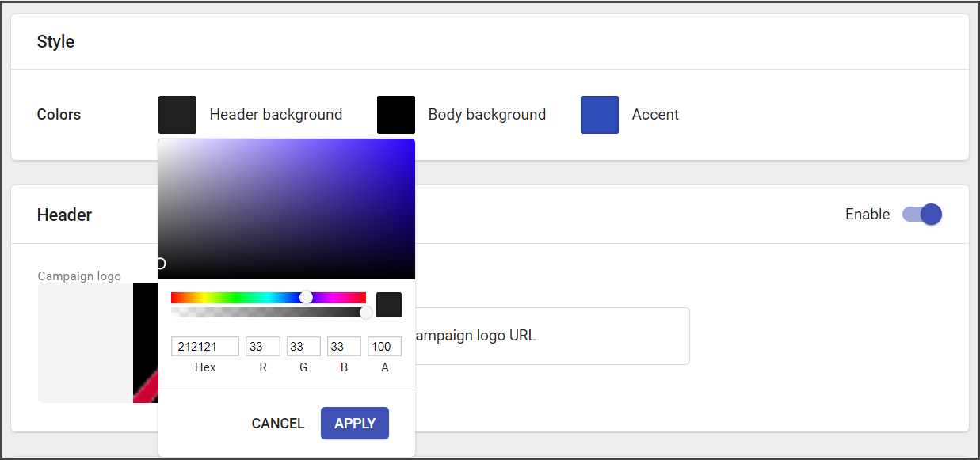Screen dimensions: 980x460
Task: Apply the selected color
Action: click(x=355, y=424)
